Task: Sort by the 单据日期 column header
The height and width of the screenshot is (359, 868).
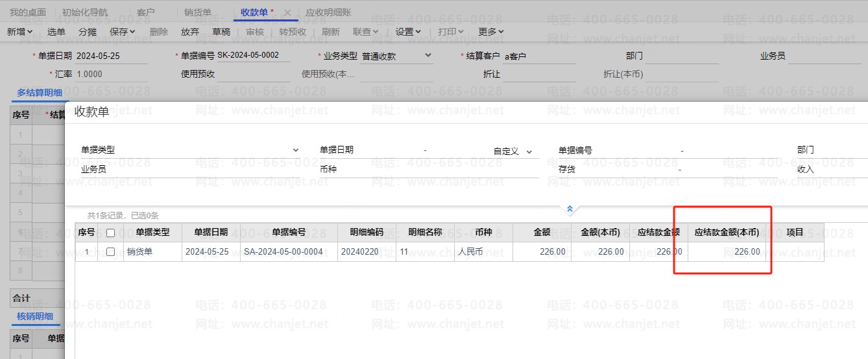Action: (x=211, y=233)
